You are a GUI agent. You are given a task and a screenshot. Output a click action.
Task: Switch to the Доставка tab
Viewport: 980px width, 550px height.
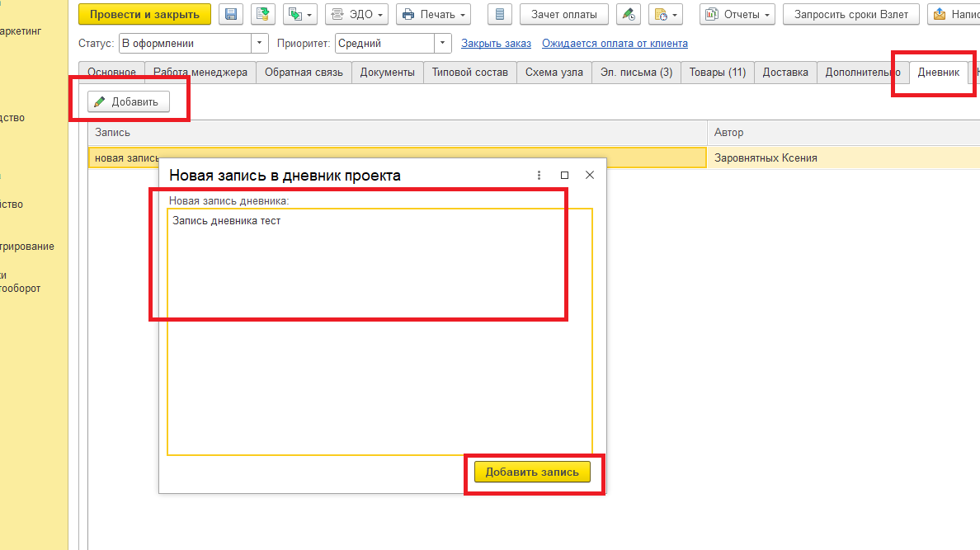(785, 73)
